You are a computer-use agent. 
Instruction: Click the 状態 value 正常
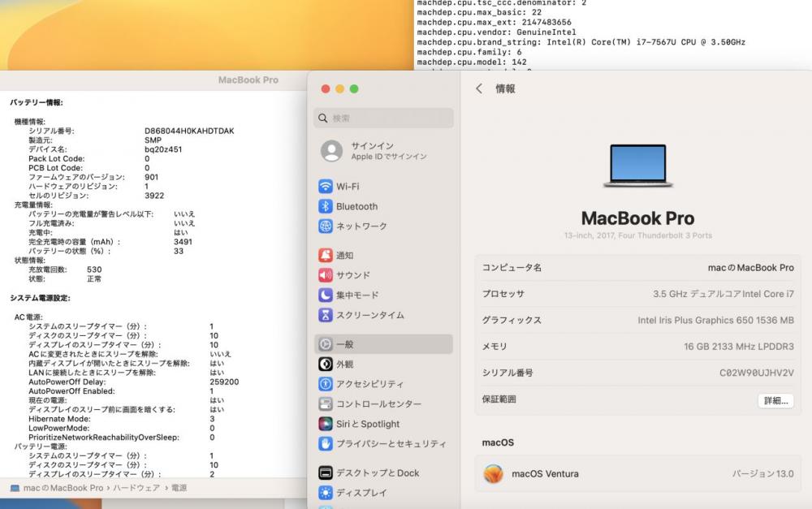[94, 279]
